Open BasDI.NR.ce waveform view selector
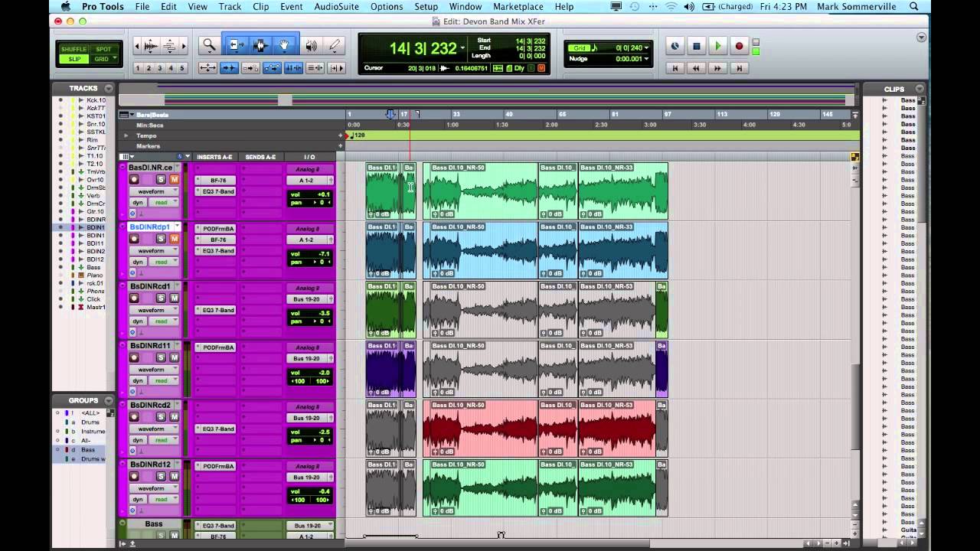 click(x=153, y=191)
